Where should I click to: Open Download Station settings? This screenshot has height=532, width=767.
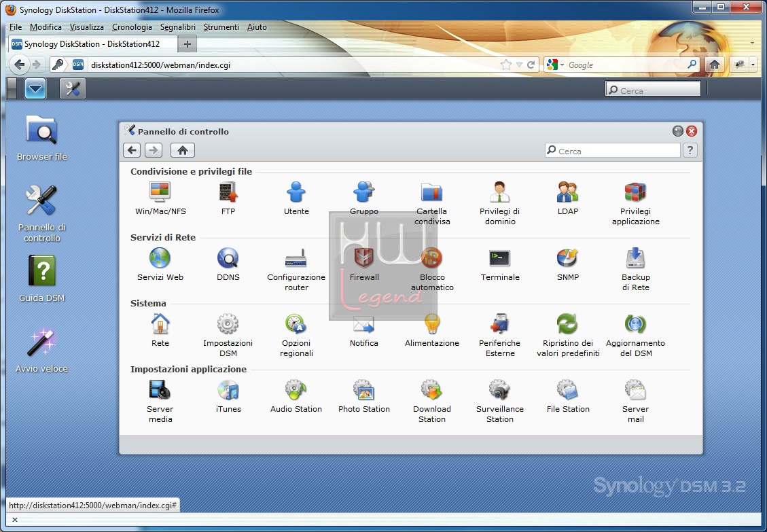(432, 402)
